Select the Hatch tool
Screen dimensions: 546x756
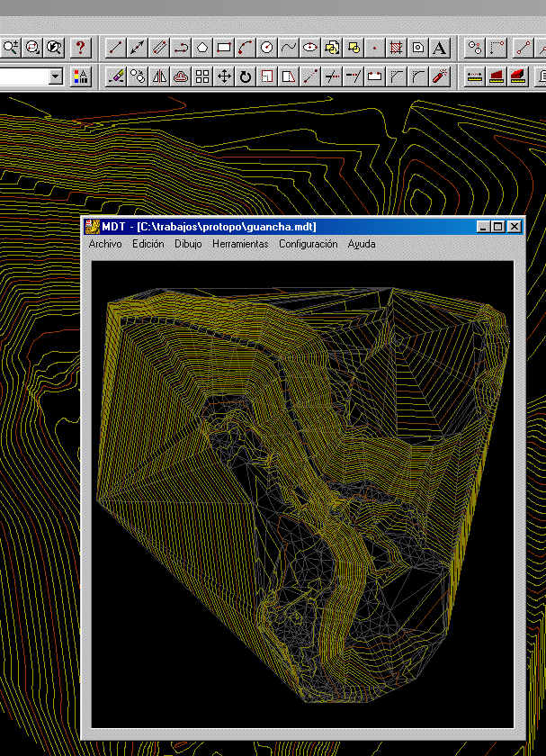click(x=396, y=48)
